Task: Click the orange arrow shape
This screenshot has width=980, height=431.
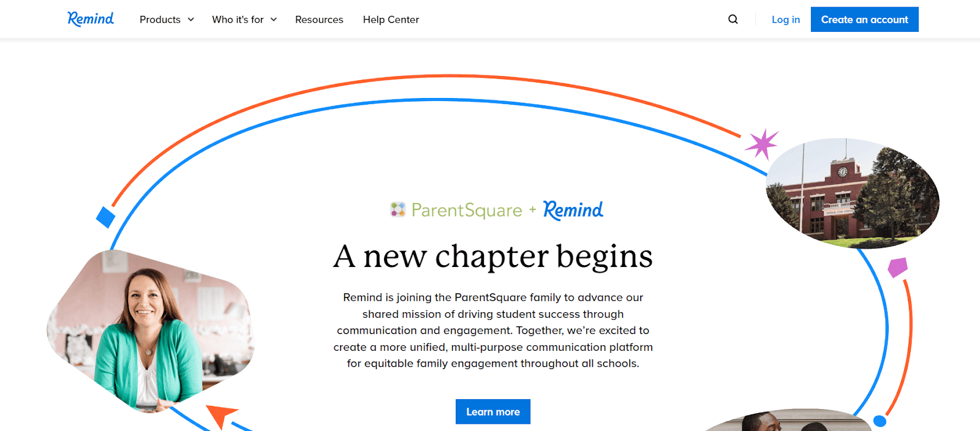Action: point(222,415)
